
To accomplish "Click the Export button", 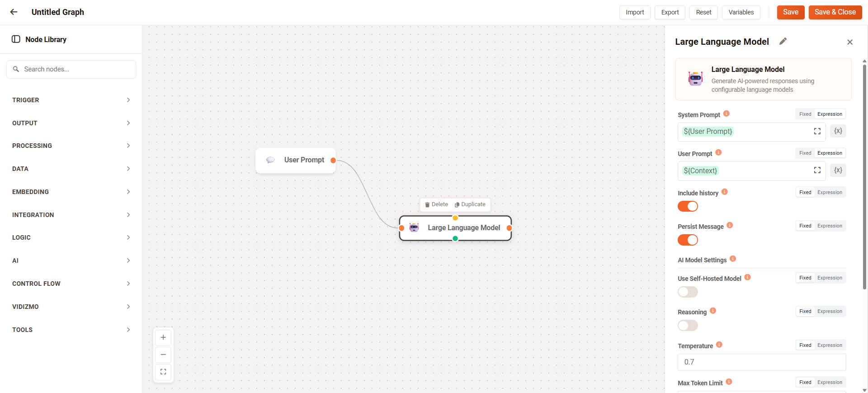I will point(670,12).
